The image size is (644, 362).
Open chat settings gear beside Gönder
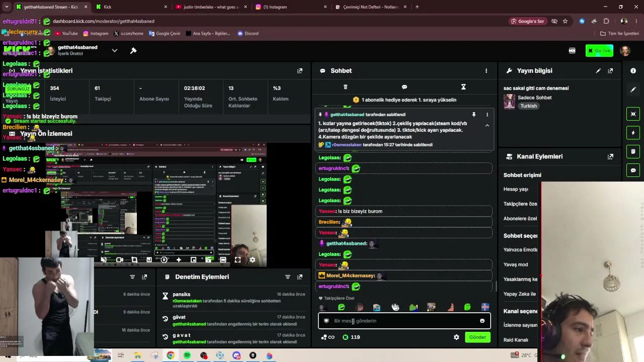pyautogui.click(x=456, y=337)
